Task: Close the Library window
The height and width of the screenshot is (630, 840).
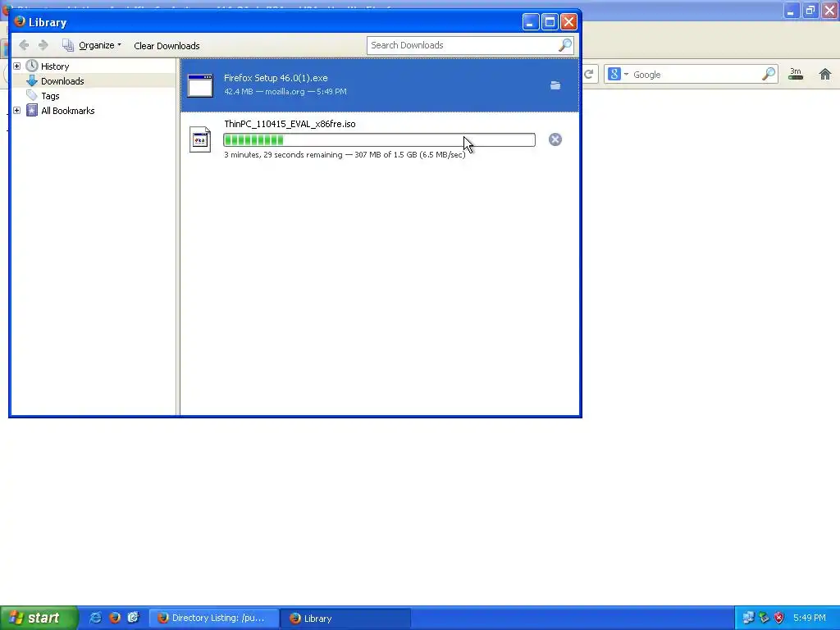Action: pyautogui.click(x=569, y=22)
